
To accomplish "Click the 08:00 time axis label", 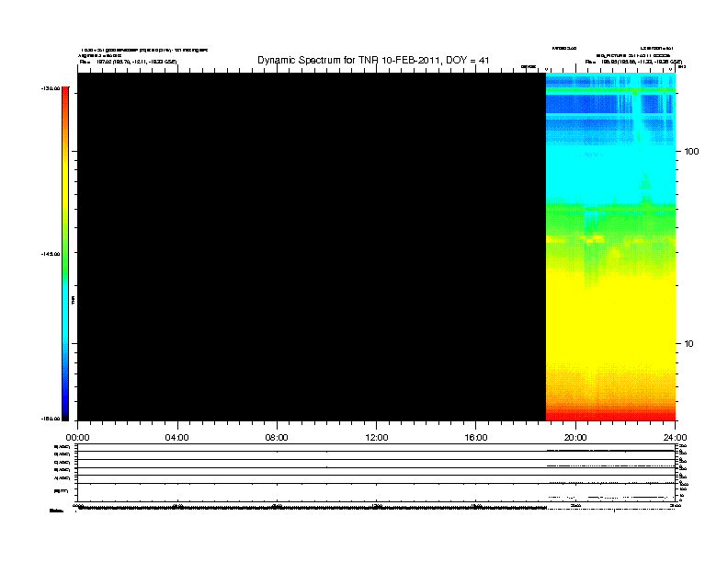I will (x=277, y=438).
